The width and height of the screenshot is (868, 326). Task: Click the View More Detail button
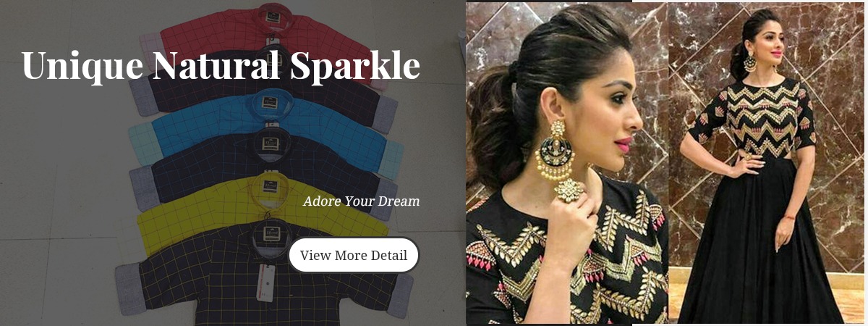point(354,255)
